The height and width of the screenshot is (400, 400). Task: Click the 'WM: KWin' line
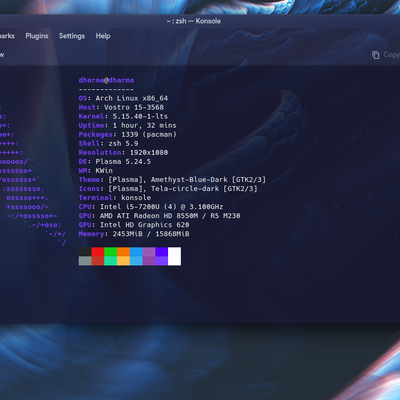(x=96, y=170)
